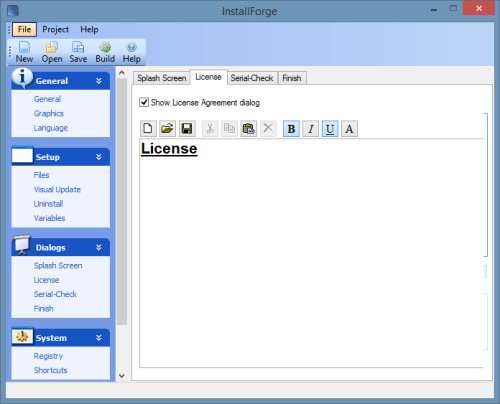500x404 pixels.
Task: Click sidebar scrollbar down arrow
Action: pos(122,376)
